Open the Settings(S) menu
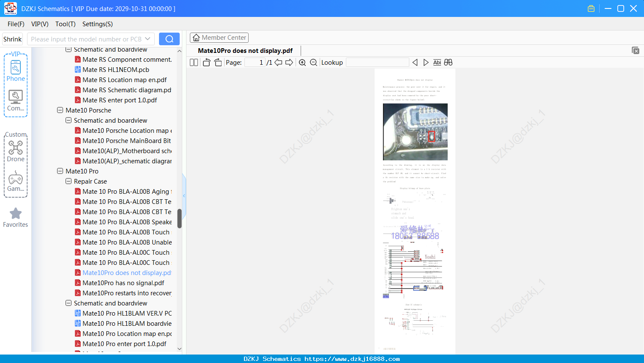Viewport: 644px width, 363px height. (98, 24)
